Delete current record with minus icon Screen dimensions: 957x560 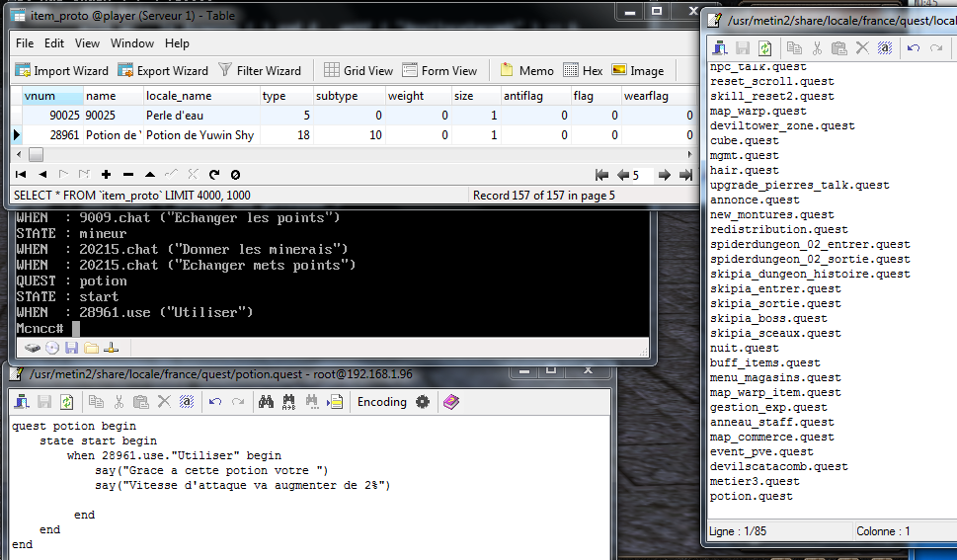(x=128, y=175)
